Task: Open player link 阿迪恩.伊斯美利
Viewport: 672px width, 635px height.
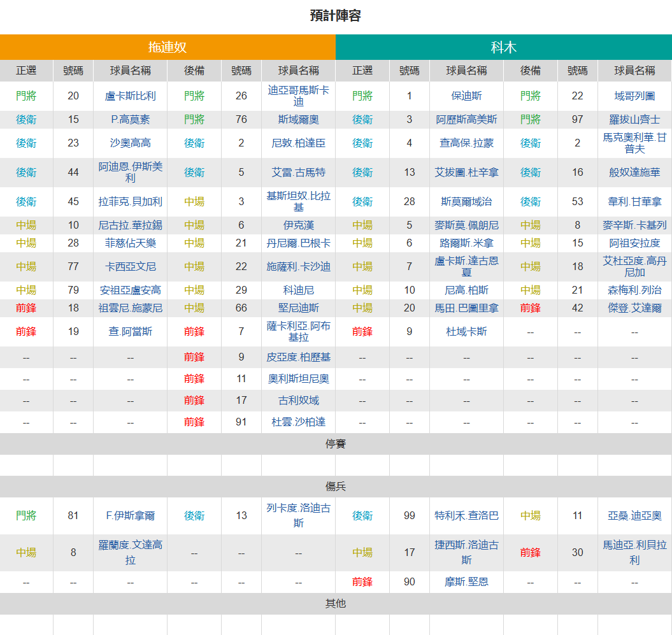Action: pyautogui.click(x=131, y=172)
